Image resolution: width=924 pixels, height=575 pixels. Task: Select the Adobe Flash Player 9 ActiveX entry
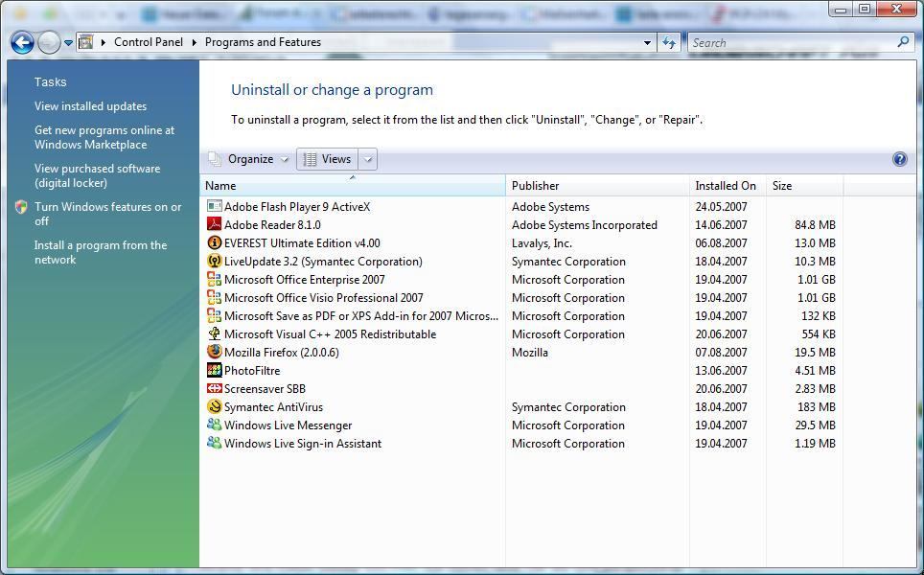tap(297, 207)
